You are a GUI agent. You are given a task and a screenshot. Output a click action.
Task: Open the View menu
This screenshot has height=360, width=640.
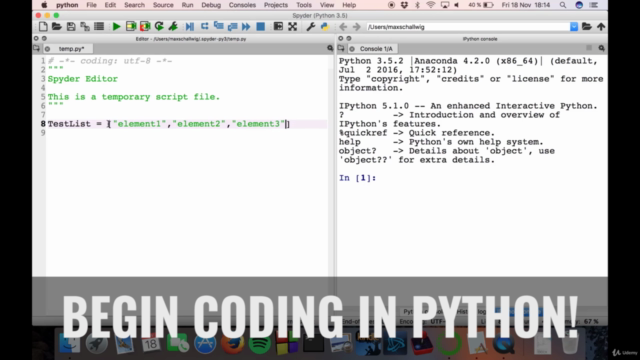[x=327, y=5]
